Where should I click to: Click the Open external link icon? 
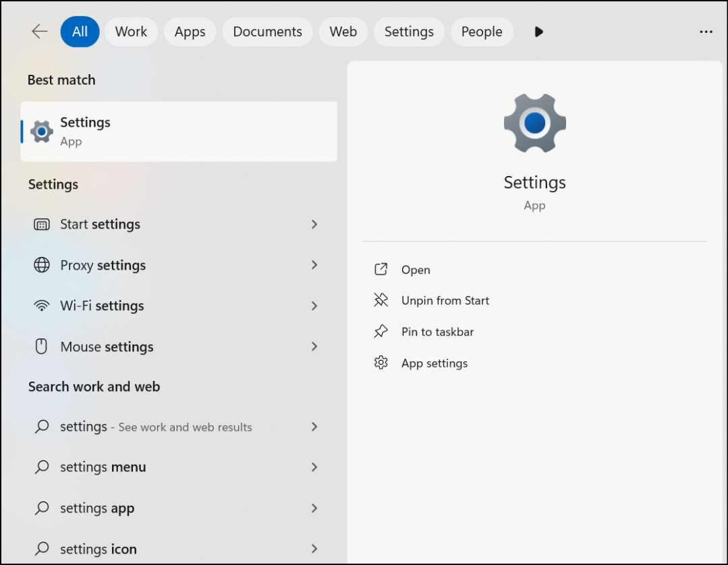(x=381, y=269)
